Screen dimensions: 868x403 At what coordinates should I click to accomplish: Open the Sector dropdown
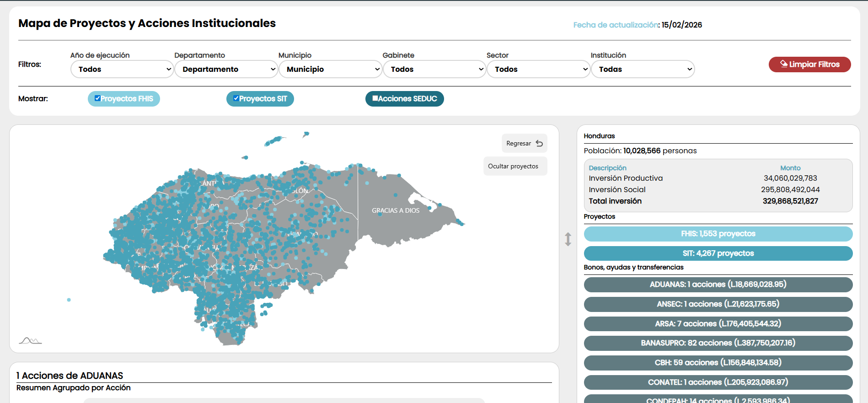538,69
